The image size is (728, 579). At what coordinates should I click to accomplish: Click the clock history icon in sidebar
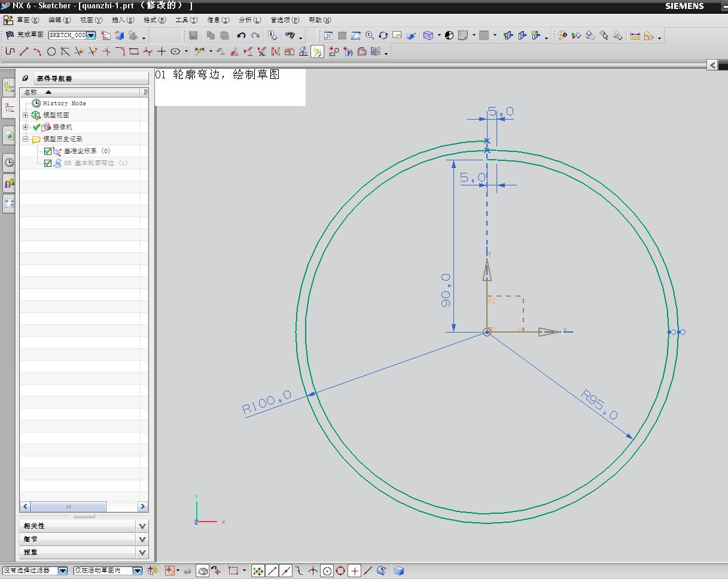(x=9, y=162)
